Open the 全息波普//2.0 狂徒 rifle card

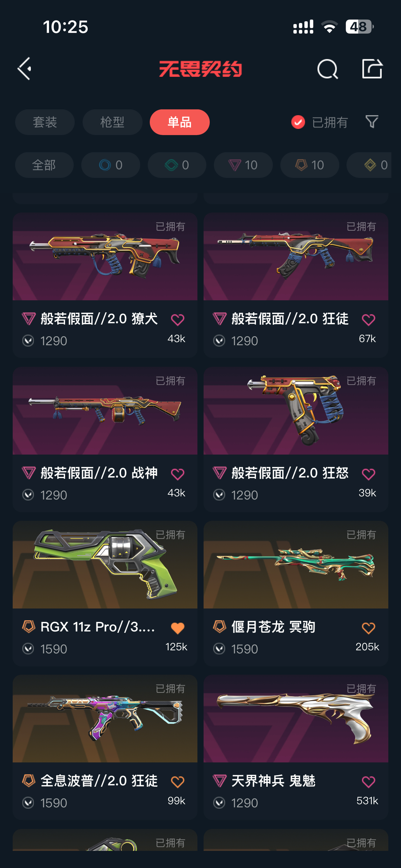click(x=105, y=747)
